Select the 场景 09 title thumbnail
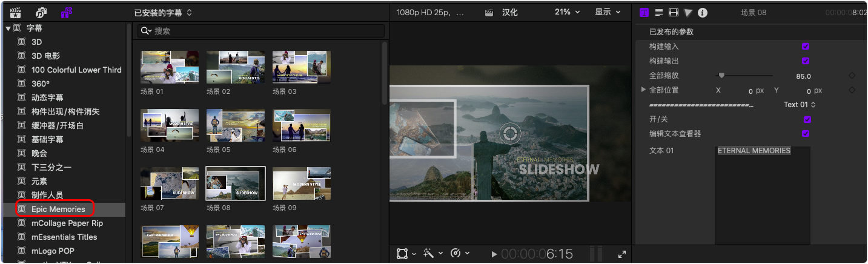The width and height of the screenshot is (868, 264). [x=302, y=184]
